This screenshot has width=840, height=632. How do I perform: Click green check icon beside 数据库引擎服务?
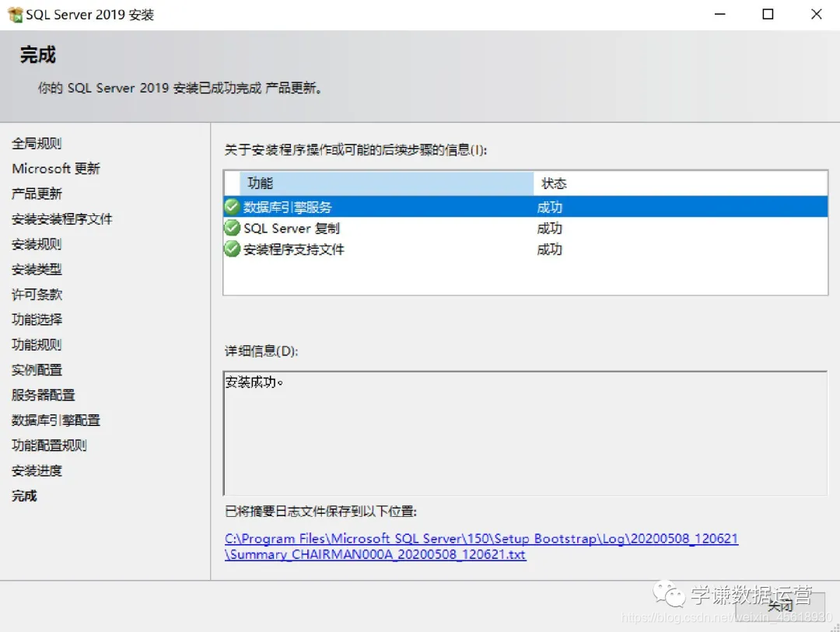[x=232, y=206]
